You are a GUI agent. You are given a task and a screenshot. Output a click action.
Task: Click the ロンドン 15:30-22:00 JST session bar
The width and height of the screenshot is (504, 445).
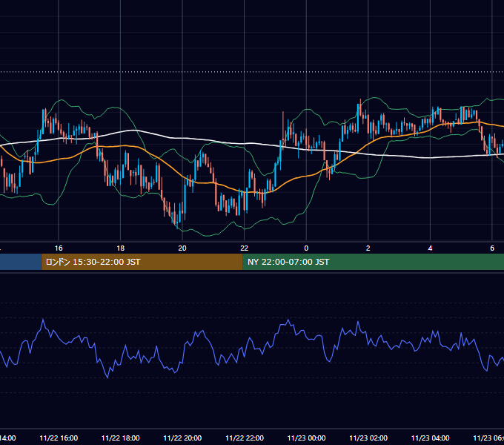click(142, 262)
